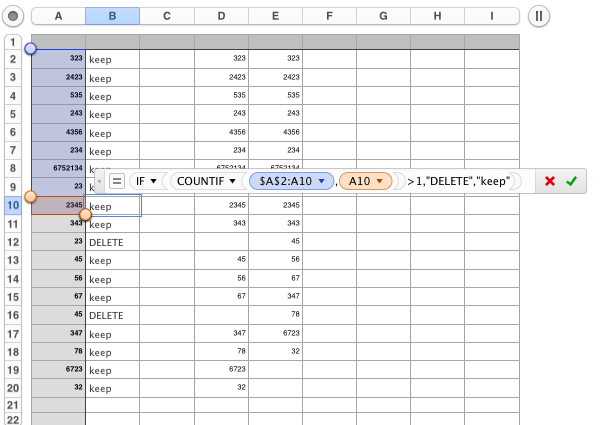
Task: Select row 1 header
Action: point(13,42)
